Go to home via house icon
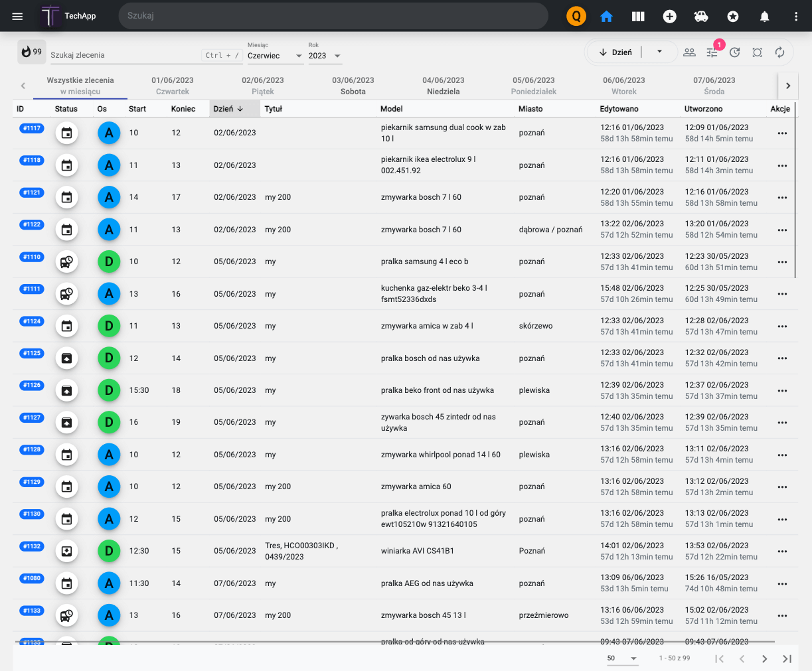This screenshot has width=812, height=671. coord(606,17)
